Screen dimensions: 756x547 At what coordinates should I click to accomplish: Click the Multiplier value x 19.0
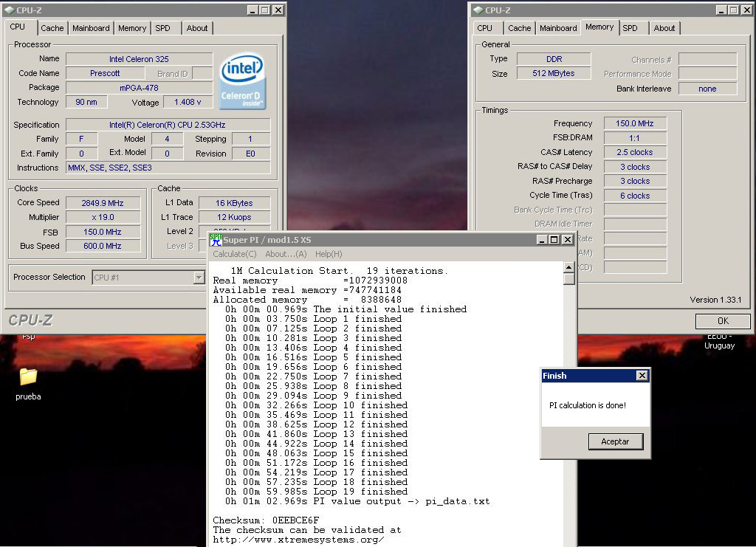pos(103,217)
